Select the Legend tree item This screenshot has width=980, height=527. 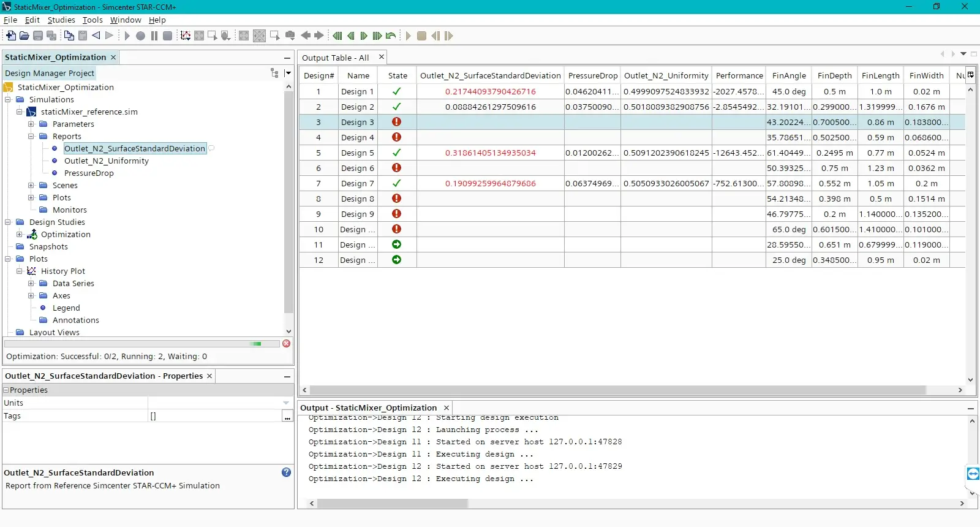click(66, 308)
